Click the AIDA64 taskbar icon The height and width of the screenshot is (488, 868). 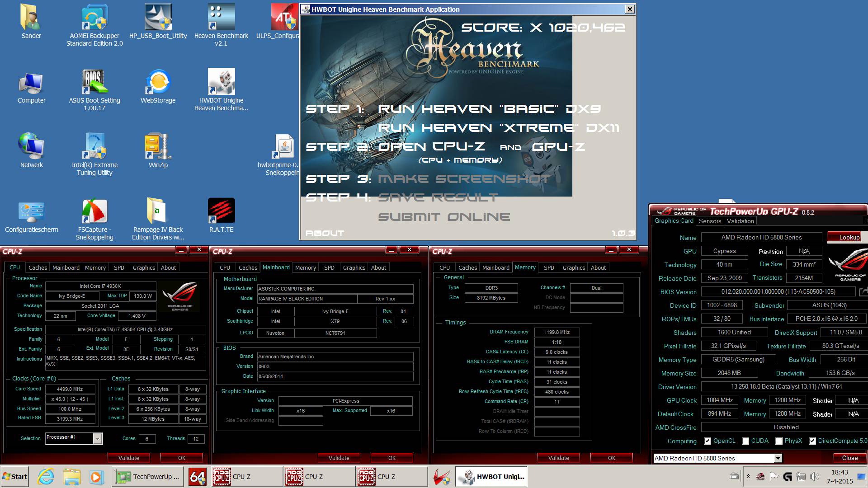pos(198,477)
